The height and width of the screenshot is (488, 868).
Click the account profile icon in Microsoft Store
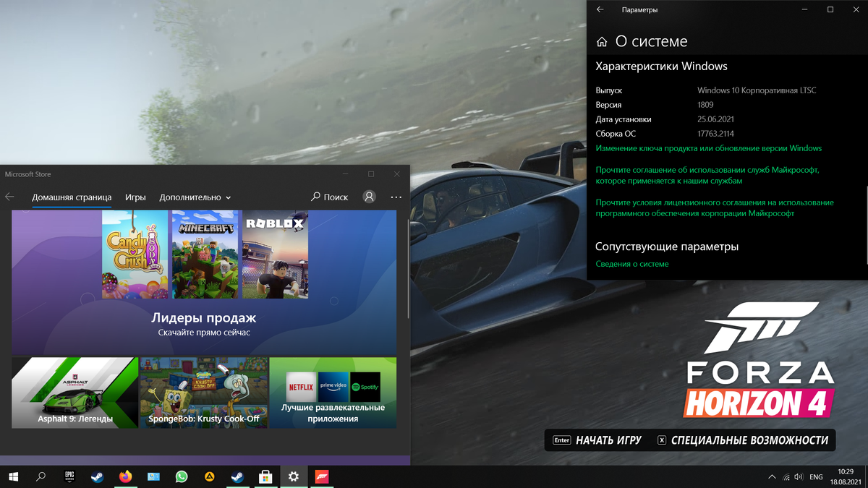coord(369,197)
